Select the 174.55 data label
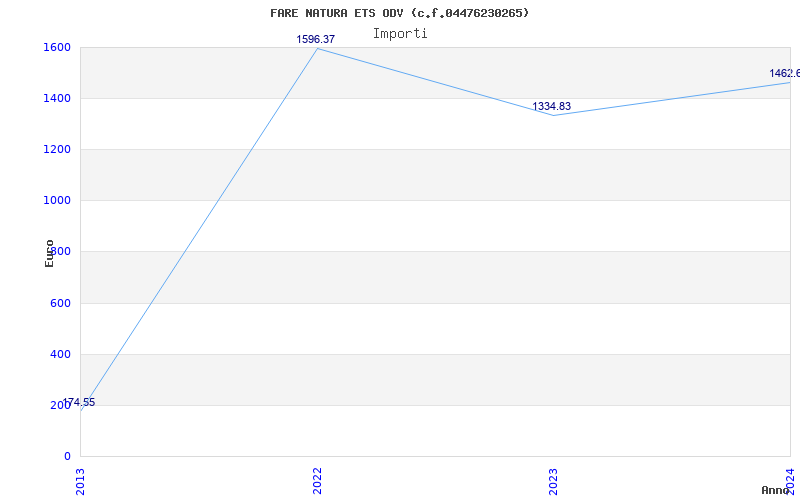The height and width of the screenshot is (500, 800). tap(79, 403)
